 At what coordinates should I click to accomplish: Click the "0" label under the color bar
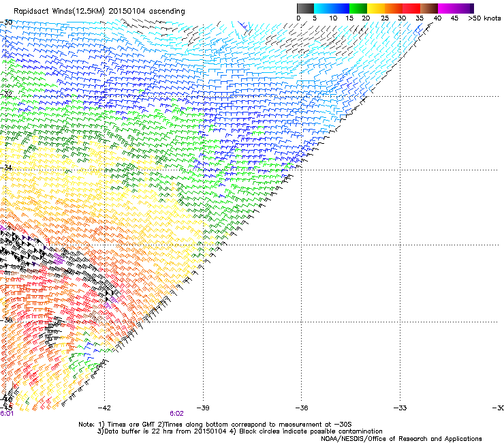(298, 18)
